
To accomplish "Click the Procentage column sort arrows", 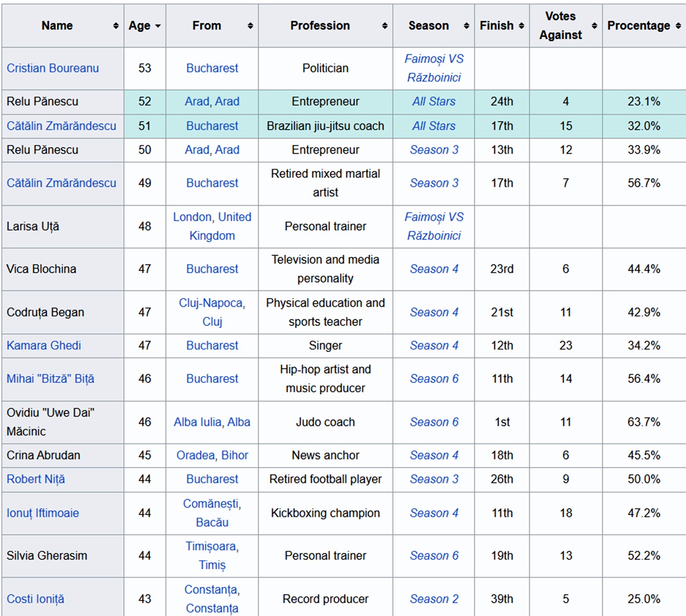I will tap(678, 26).
